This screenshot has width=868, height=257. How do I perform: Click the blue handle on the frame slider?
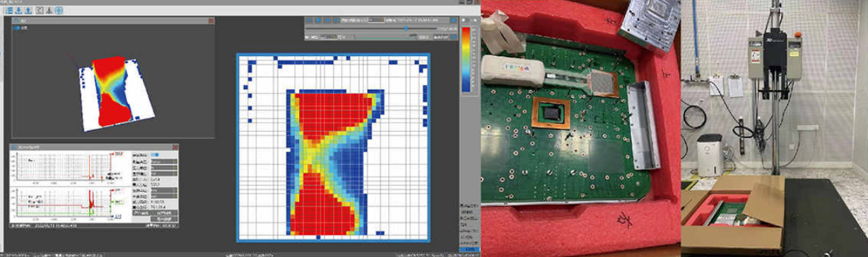point(406,28)
